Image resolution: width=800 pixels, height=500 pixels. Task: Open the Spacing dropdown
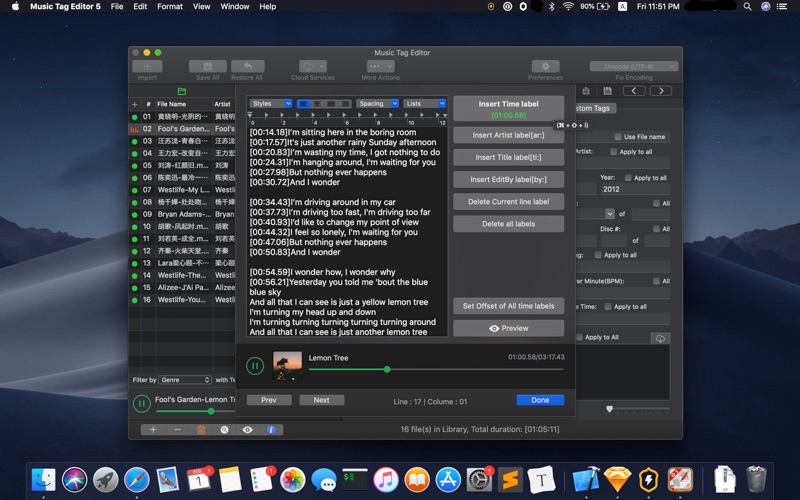click(378, 103)
